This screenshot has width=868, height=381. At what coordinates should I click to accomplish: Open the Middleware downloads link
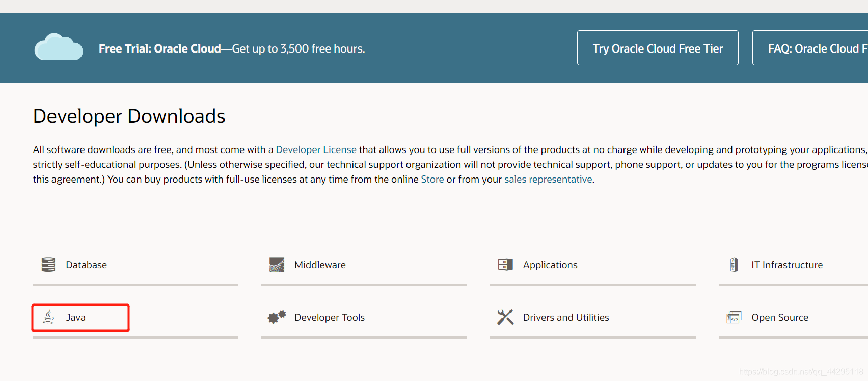[x=320, y=265]
